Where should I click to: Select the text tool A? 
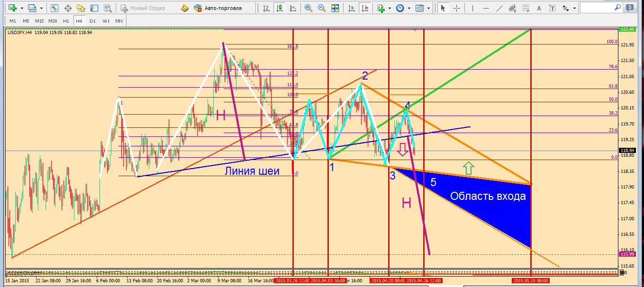point(539,8)
